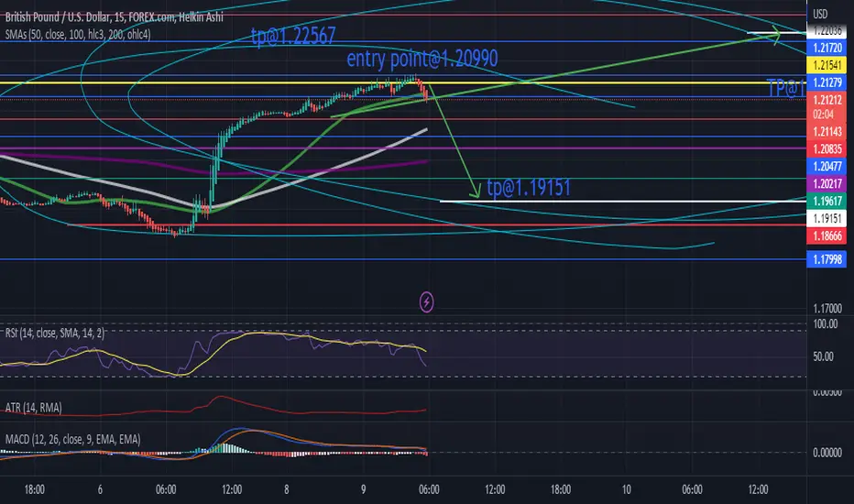Select the MACD (12, 26, close, 9, EMA, EMA) legend
Viewport: 854px width, 504px height.
(x=72, y=439)
